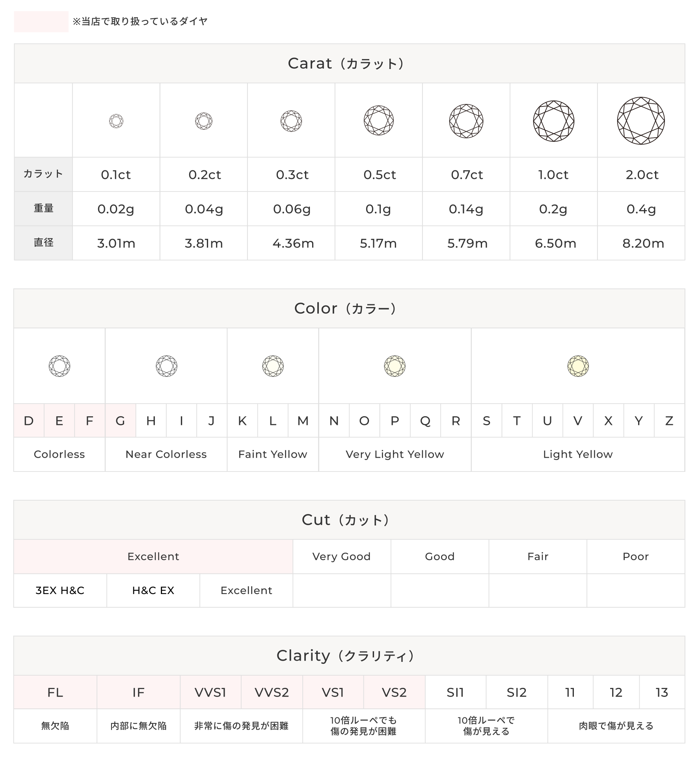This screenshot has width=700, height=773.
Task: Click the Light Yellow diamond icon
Action: [x=578, y=366]
